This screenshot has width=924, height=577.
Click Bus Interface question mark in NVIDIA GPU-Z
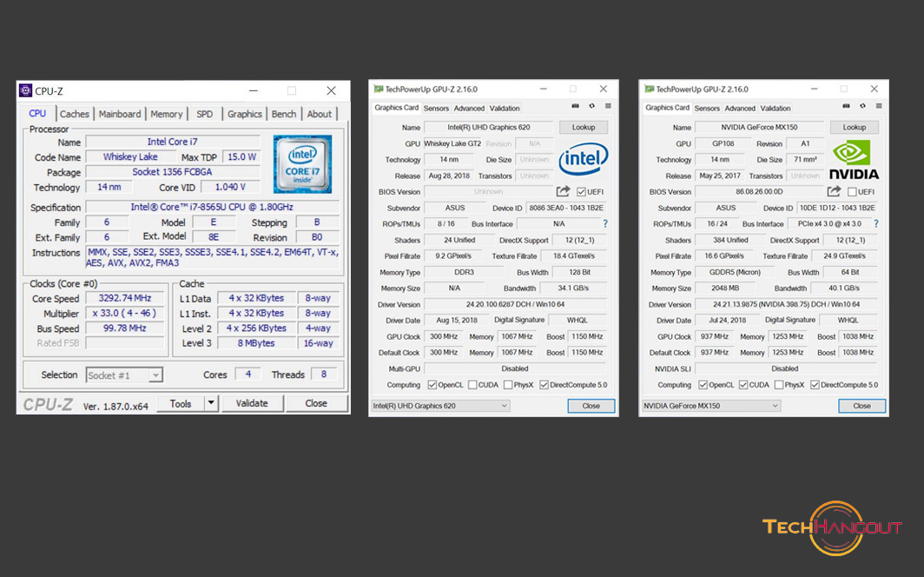[876, 224]
